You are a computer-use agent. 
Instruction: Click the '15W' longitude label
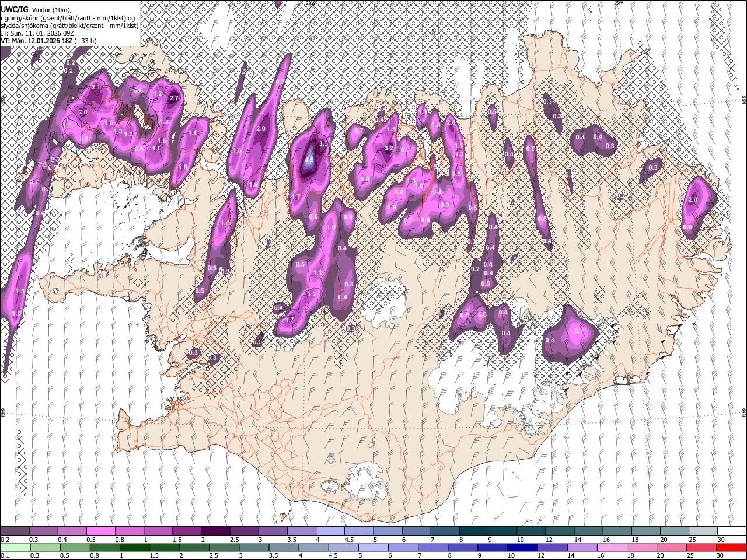[618, 2]
